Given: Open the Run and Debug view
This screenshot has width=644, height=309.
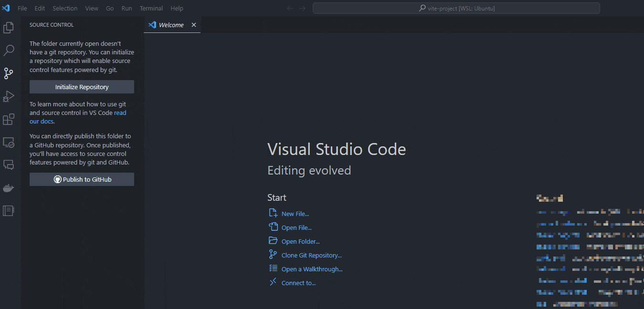Looking at the screenshot, I should [x=9, y=96].
